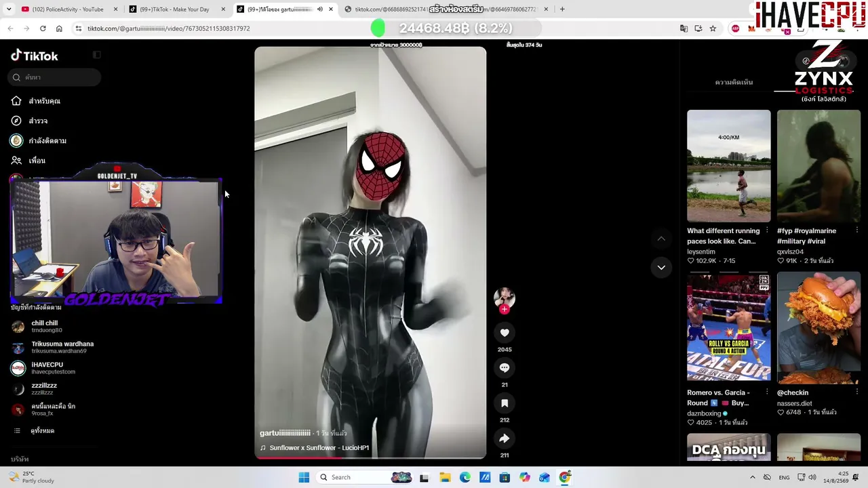Viewport: 868px width, 488px height.
Task: Open the Friends icon in sidebar
Action: point(16,161)
